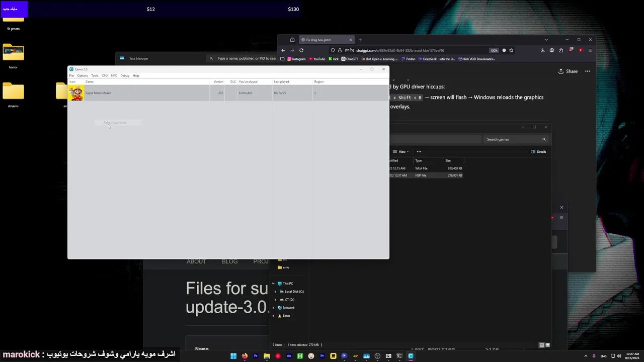
Task: Open the Proton bookmark
Action: (x=409, y=59)
